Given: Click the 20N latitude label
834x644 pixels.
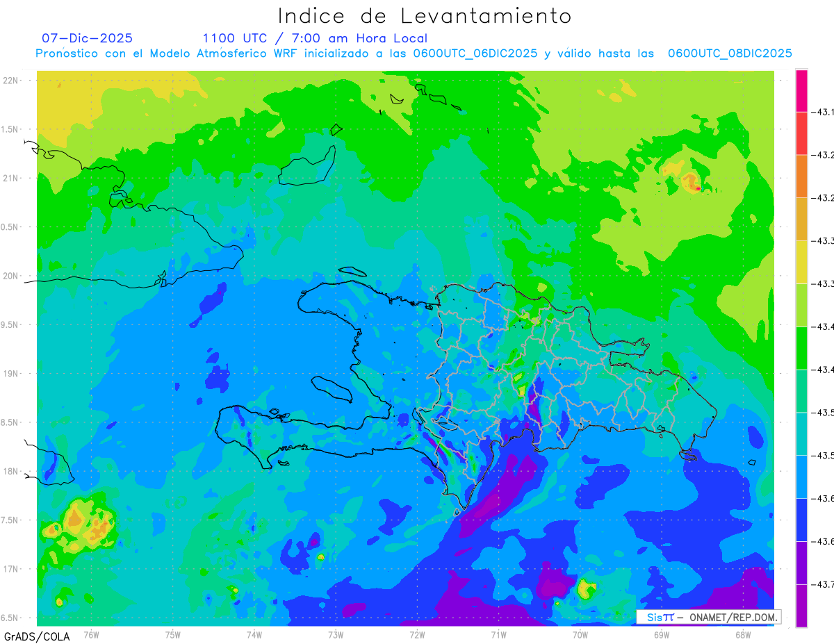Looking at the screenshot, I should coord(11,276).
